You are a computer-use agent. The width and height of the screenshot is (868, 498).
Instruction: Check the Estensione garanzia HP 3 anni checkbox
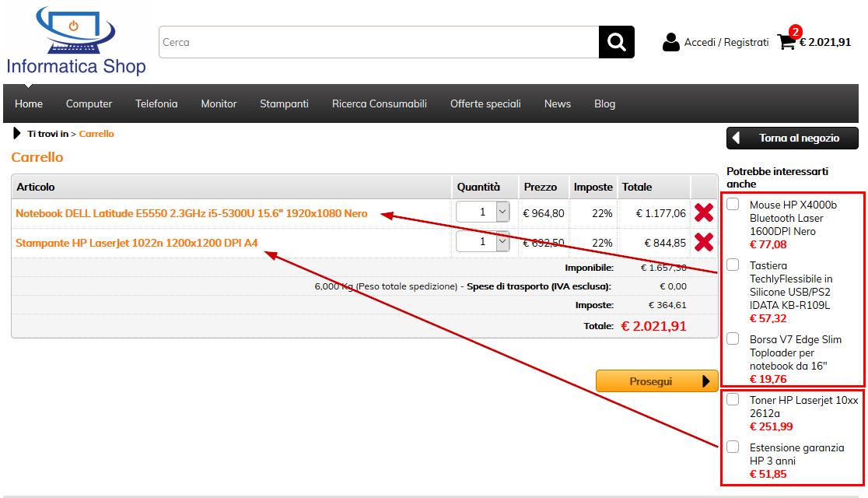click(733, 447)
